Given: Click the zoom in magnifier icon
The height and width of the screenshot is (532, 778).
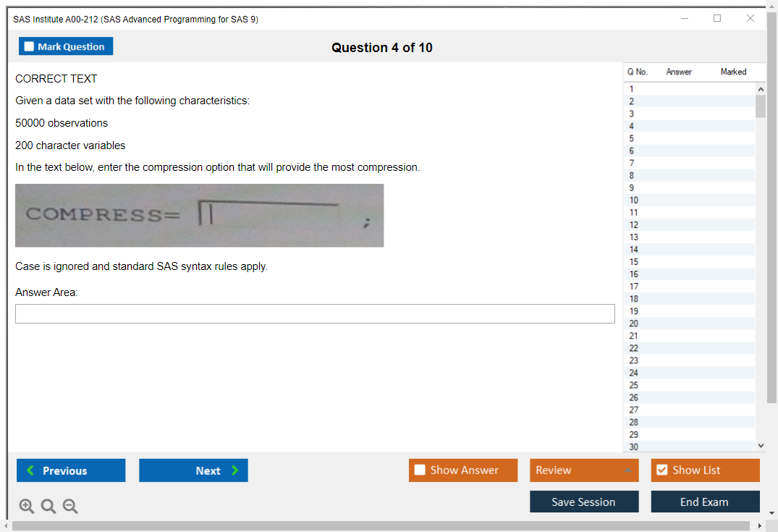Looking at the screenshot, I should pos(26,507).
